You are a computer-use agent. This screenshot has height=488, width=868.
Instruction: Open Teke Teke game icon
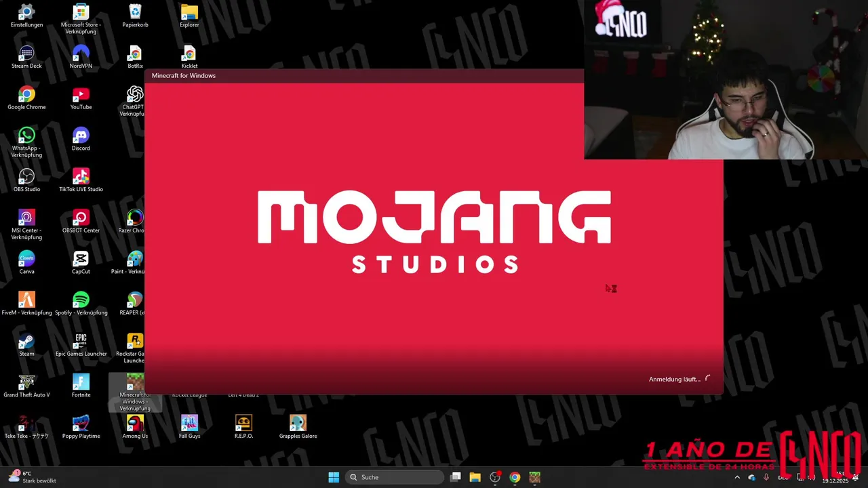[x=26, y=427]
